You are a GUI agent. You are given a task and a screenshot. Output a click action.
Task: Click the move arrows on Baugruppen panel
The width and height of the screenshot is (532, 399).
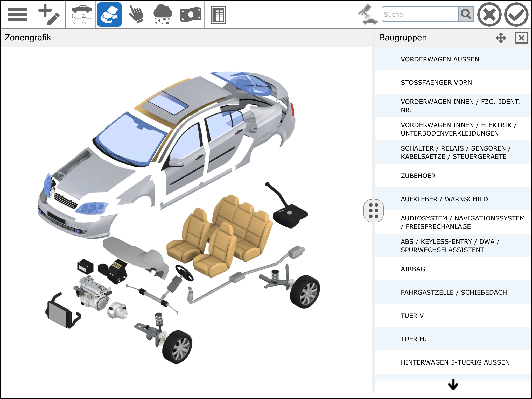501,38
